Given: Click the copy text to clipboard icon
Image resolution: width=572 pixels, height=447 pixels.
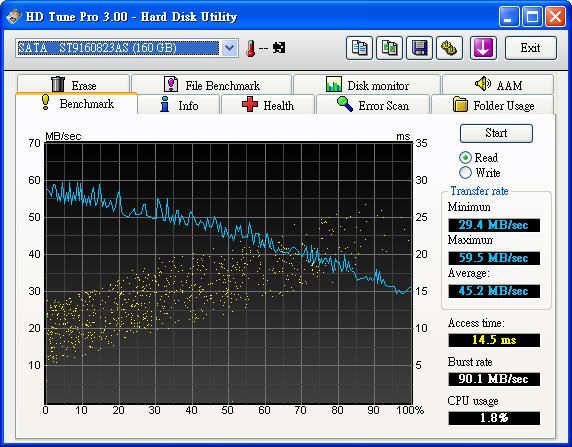Looking at the screenshot, I should pyautogui.click(x=359, y=48).
